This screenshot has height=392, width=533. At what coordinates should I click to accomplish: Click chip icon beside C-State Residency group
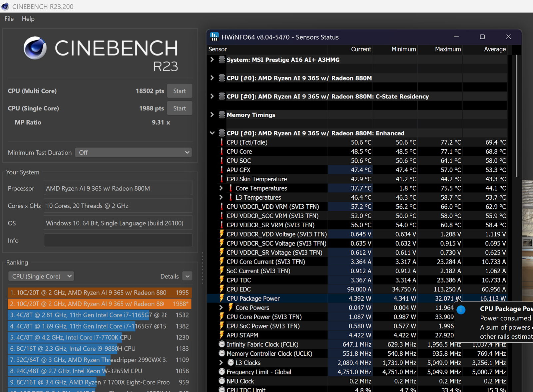pyautogui.click(x=222, y=97)
